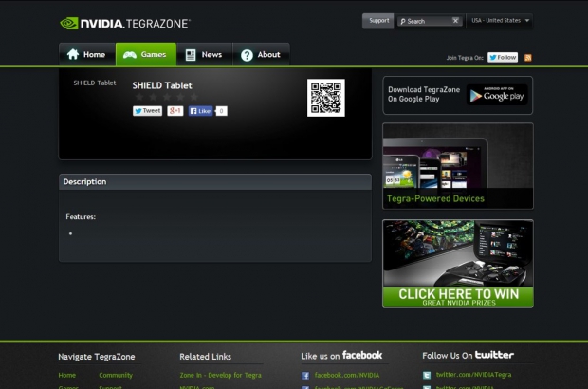This screenshot has height=389, width=588.
Task: Click the Click Here To Win banner
Action: coord(458,264)
